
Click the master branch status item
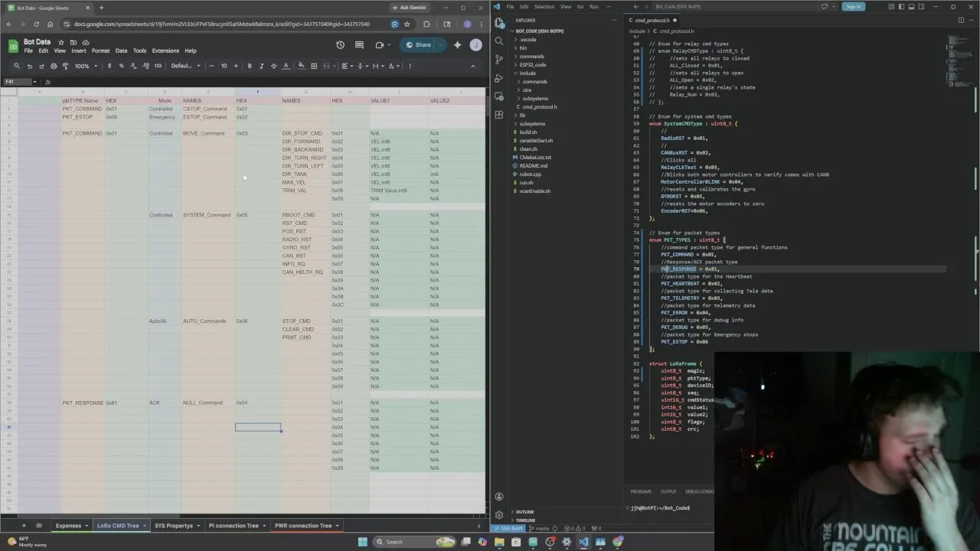[x=541, y=528]
